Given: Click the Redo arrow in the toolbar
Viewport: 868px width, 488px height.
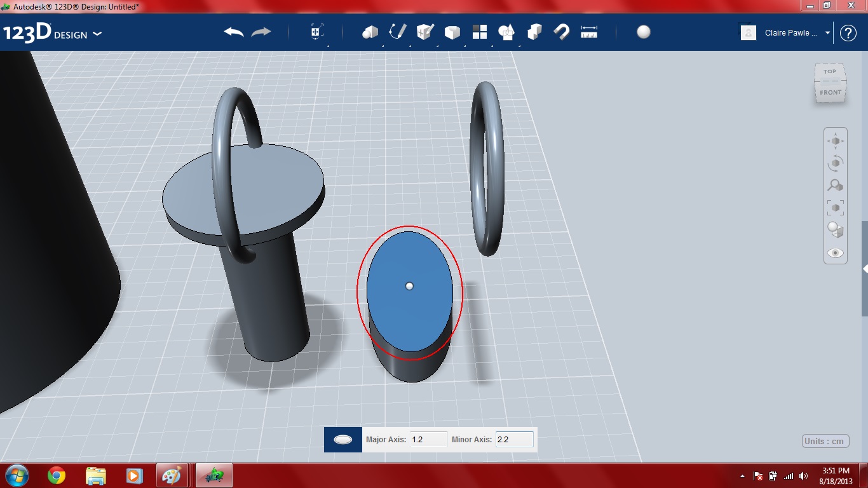Looking at the screenshot, I should (261, 32).
